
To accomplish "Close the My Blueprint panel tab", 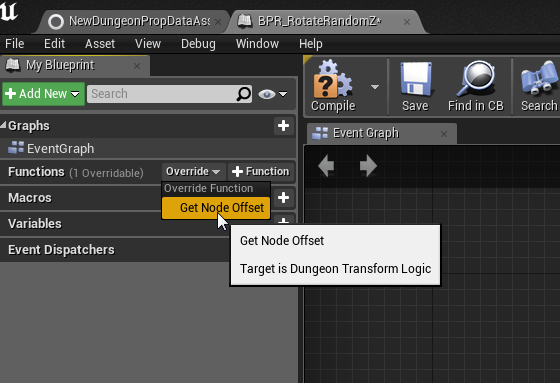I will (137, 66).
